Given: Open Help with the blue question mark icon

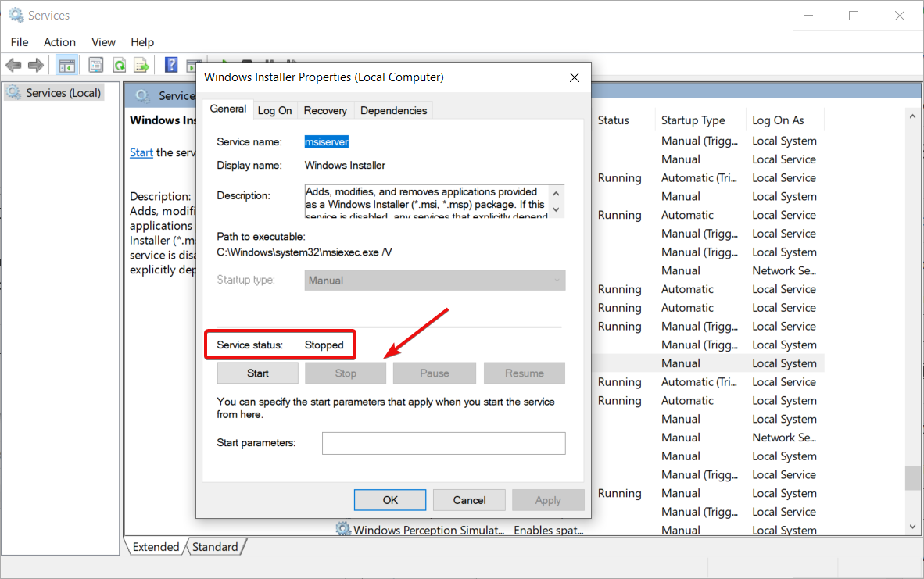Looking at the screenshot, I should pyautogui.click(x=171, y=65).
